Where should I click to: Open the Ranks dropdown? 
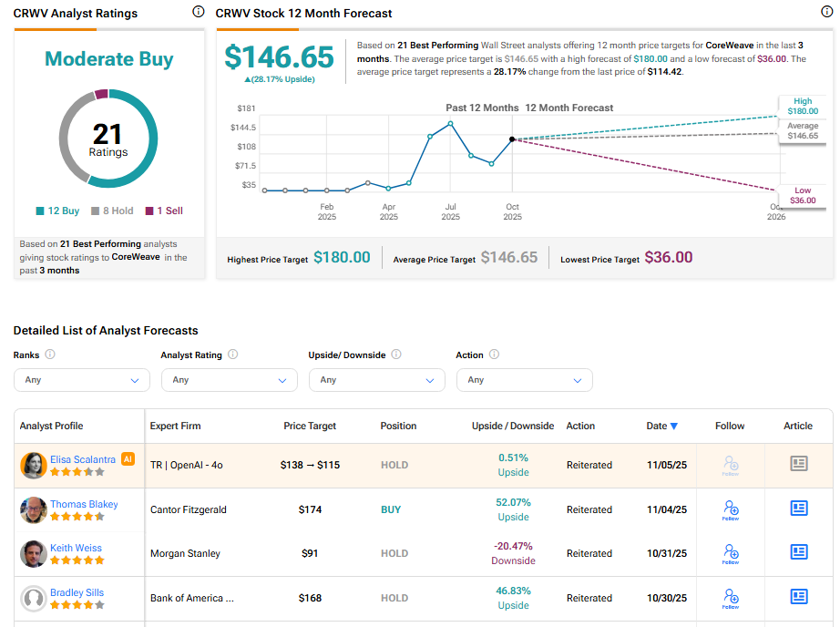click(x=82, y=380)
